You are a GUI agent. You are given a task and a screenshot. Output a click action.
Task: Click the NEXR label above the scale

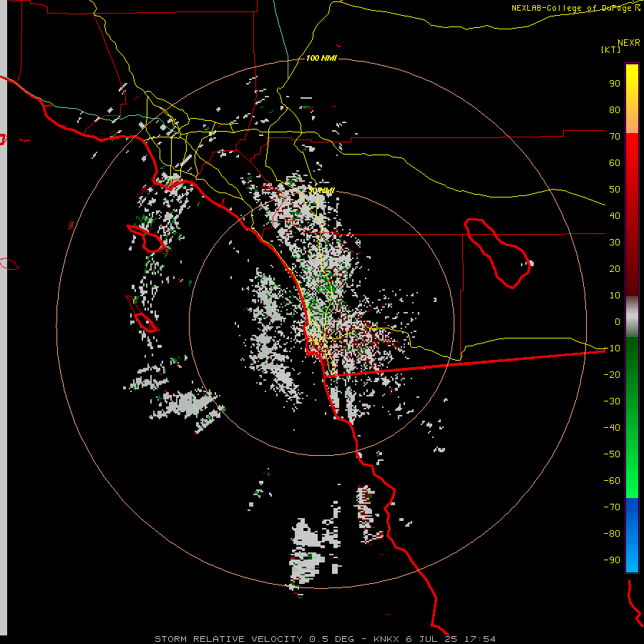629,43
